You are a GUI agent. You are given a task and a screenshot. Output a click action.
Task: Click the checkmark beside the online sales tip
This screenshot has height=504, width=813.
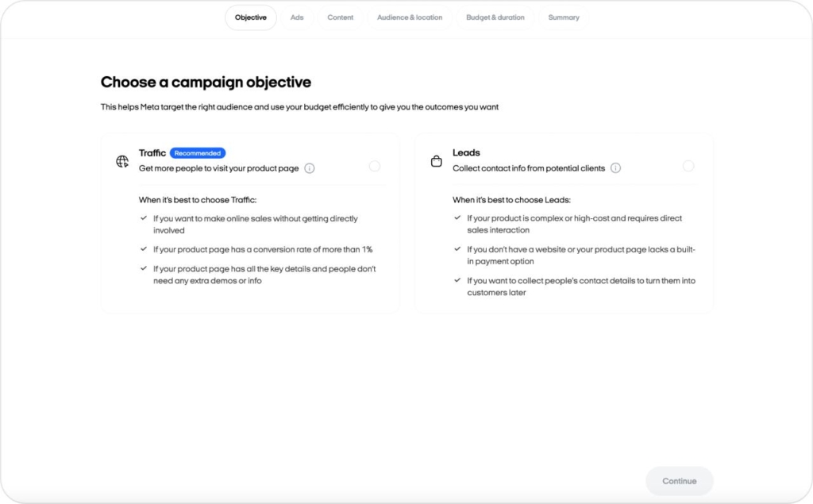(144, 217)
